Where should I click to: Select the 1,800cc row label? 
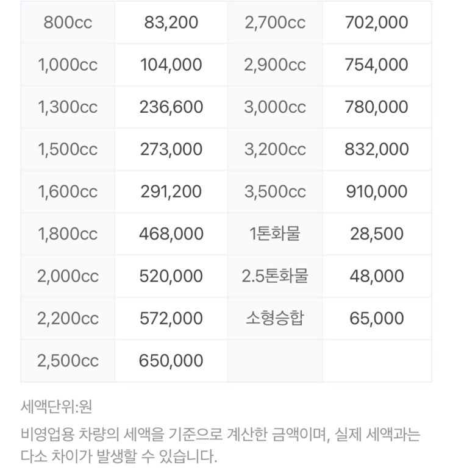point(68,234)
